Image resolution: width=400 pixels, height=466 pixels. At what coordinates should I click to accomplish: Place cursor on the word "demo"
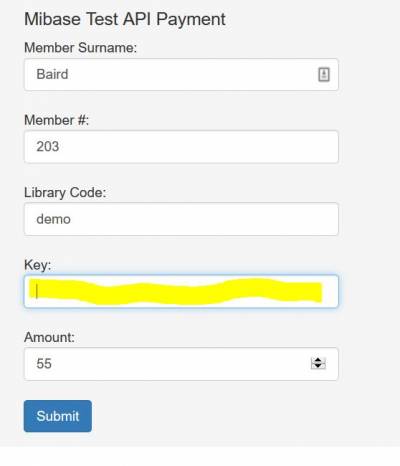(x=53, y=219)
